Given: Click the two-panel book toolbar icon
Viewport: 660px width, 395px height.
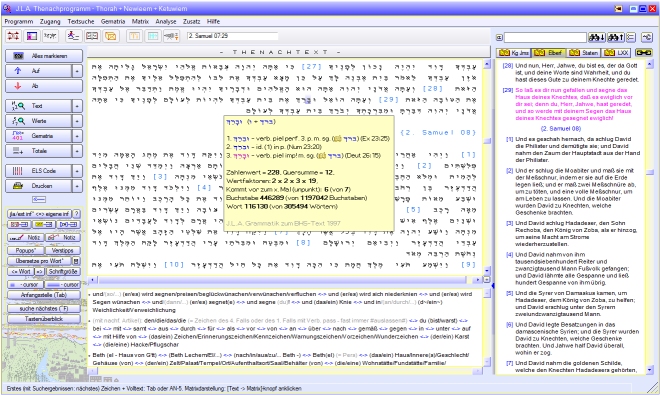Looking at the screenshot, I should 92,36.
